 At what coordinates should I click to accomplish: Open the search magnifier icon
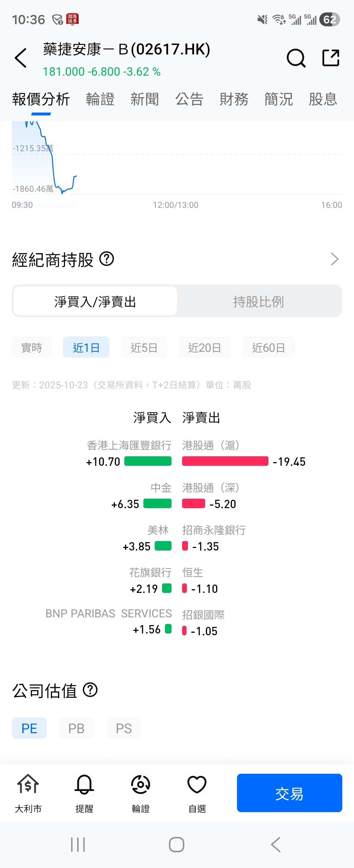tap(296, 58)
